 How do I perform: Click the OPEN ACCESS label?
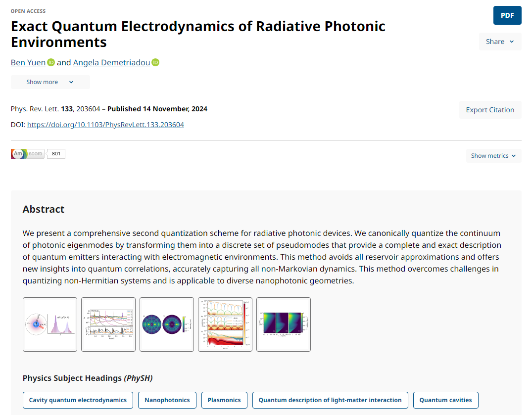tap(28, 11)
